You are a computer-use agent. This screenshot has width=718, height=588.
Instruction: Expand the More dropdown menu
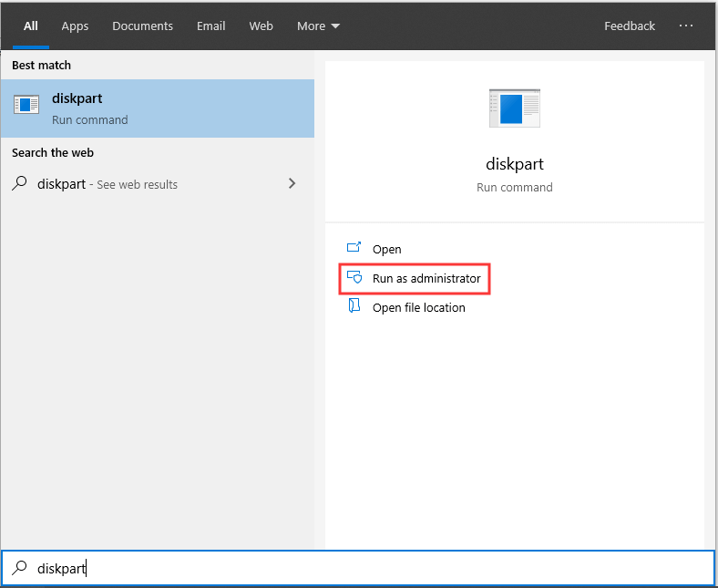point(318,26)
